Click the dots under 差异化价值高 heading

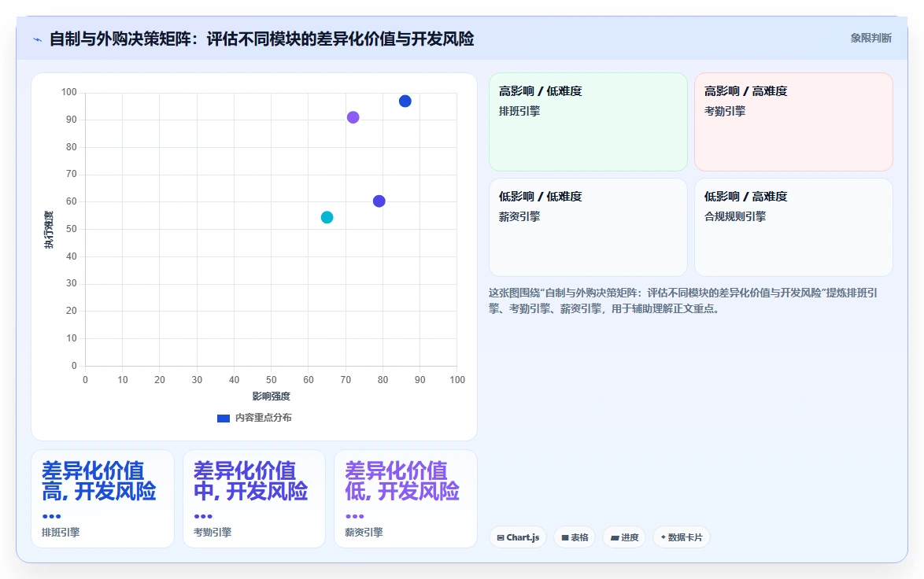click(x=51, y=516)
